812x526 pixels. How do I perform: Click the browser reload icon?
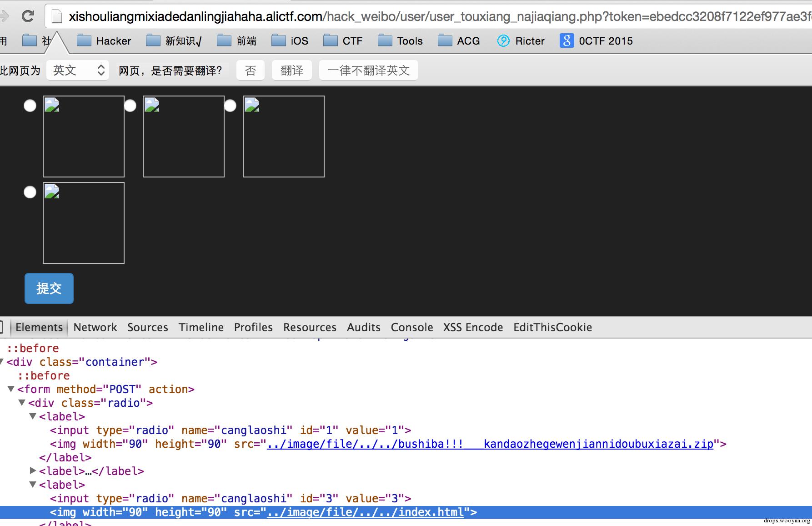(28, 16)
